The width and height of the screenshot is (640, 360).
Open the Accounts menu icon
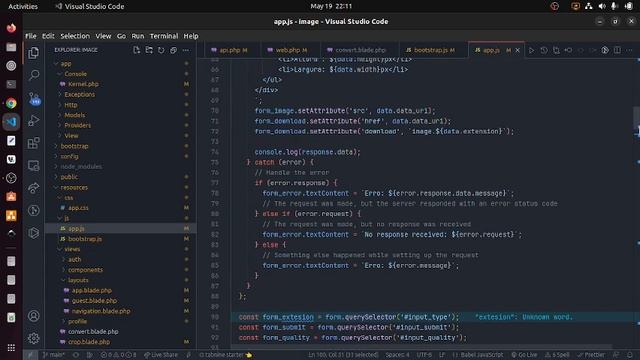[34, 316]
